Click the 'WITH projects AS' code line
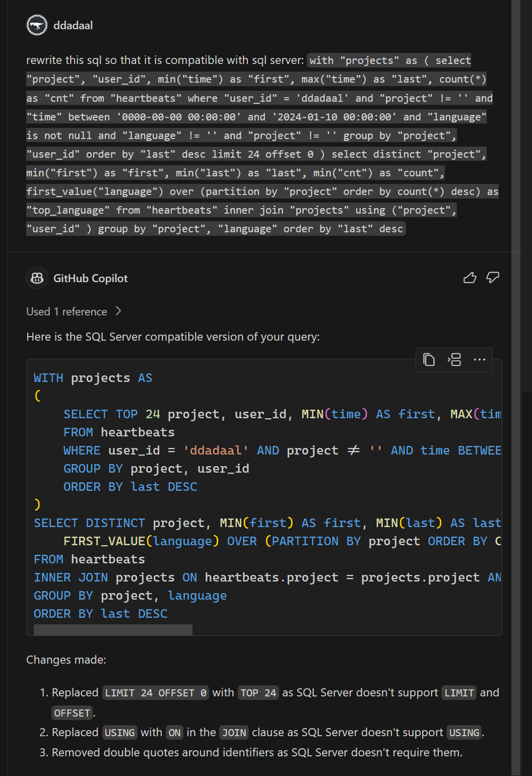 point(93,378)
